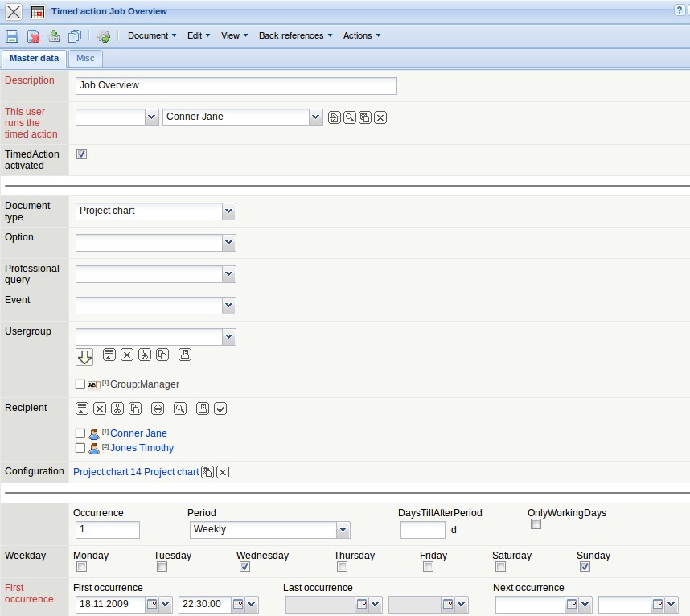The height and width of the screenshot is (616, 690).
Task: Open the Back references menu
Action: click(294, 35)
